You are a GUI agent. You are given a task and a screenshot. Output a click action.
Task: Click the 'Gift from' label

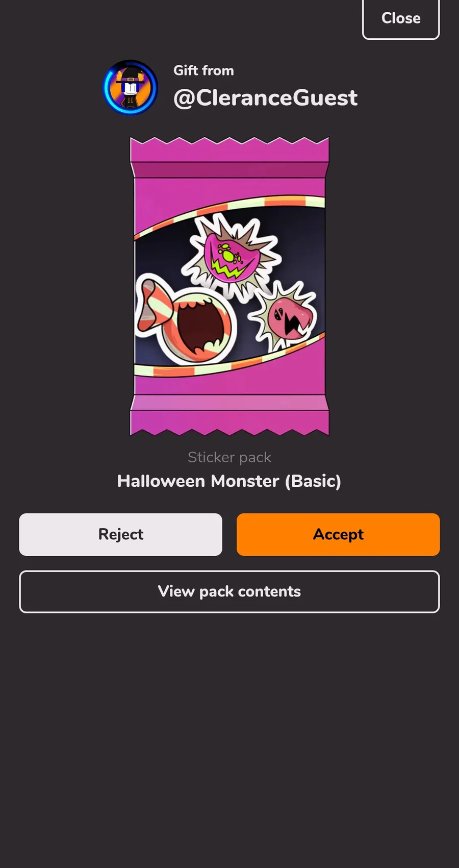[x=203, y=70]
